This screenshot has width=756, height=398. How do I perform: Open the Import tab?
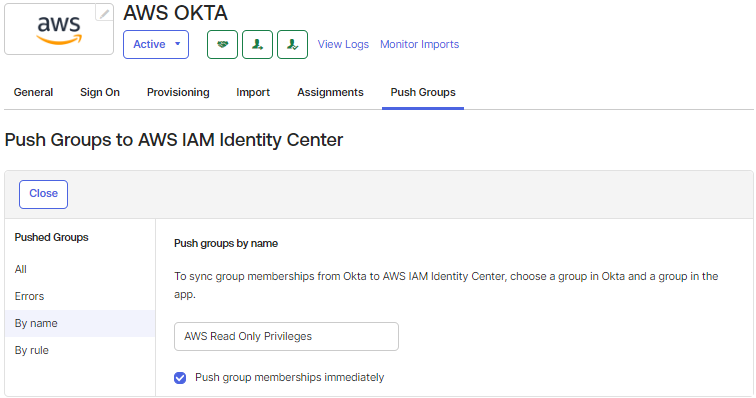pos(253,92)
